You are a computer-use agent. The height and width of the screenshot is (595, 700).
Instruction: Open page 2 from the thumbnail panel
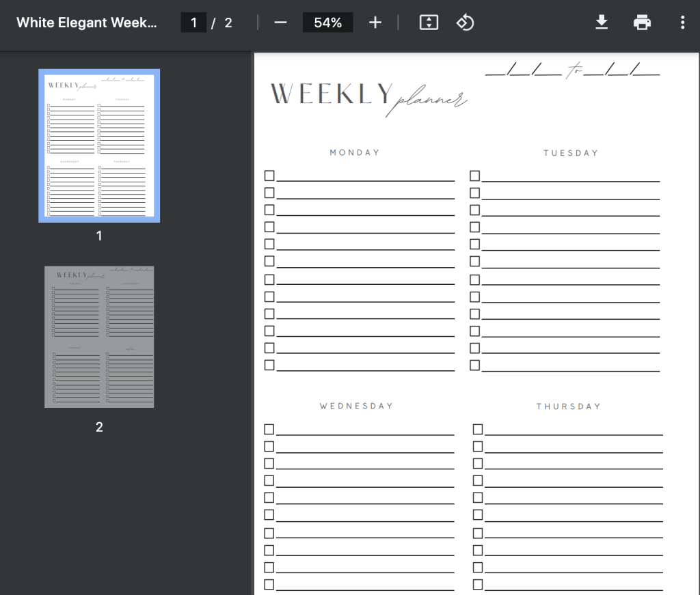[x=98, y=336]
